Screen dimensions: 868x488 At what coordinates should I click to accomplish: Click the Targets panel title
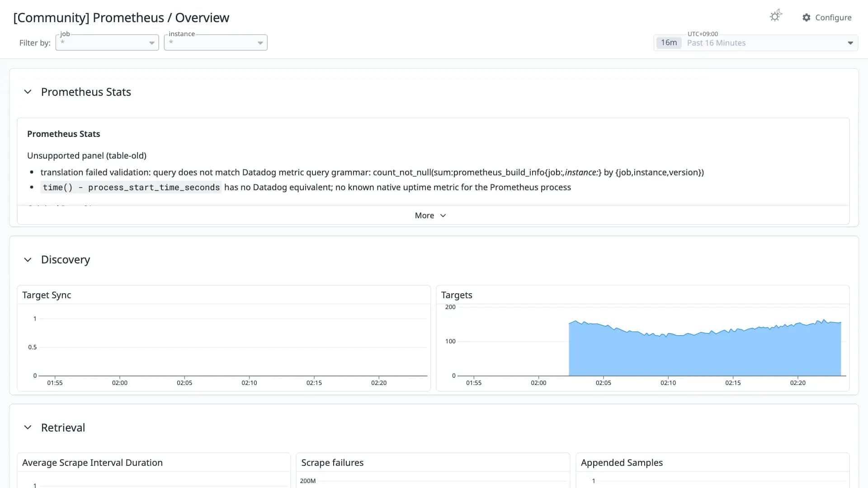(x=457, y=295)
